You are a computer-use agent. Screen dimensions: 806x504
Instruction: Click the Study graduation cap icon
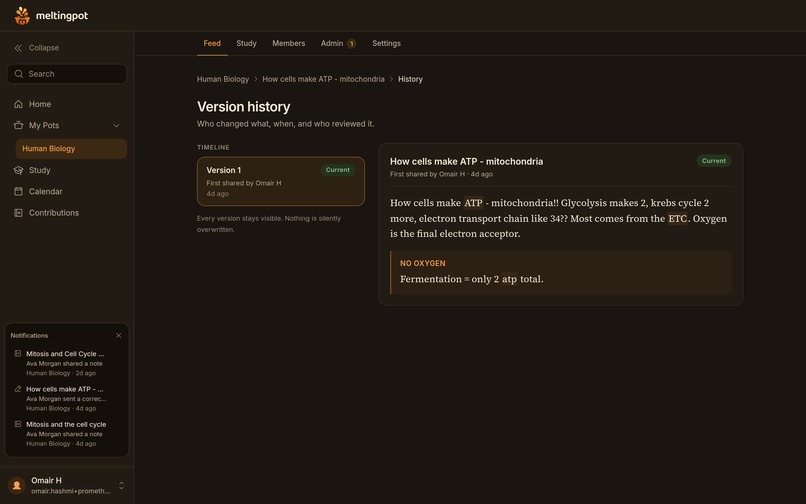tap(19, 170)
